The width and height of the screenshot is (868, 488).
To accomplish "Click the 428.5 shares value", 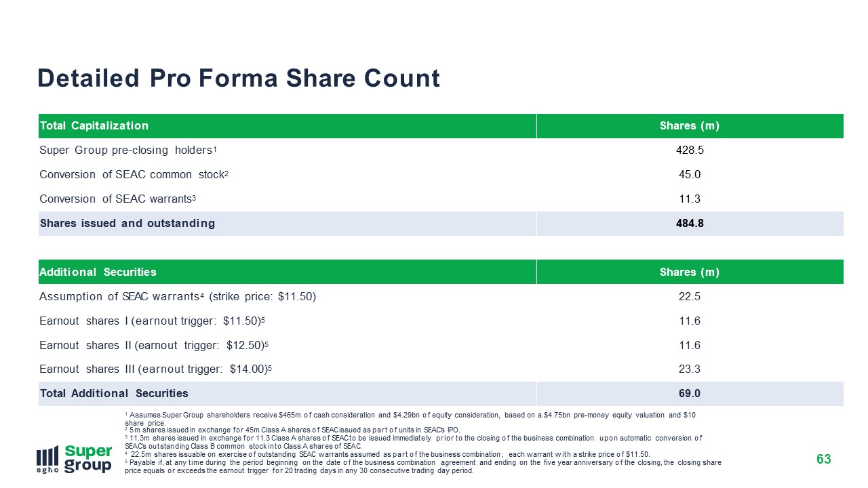I will [690, 150].
